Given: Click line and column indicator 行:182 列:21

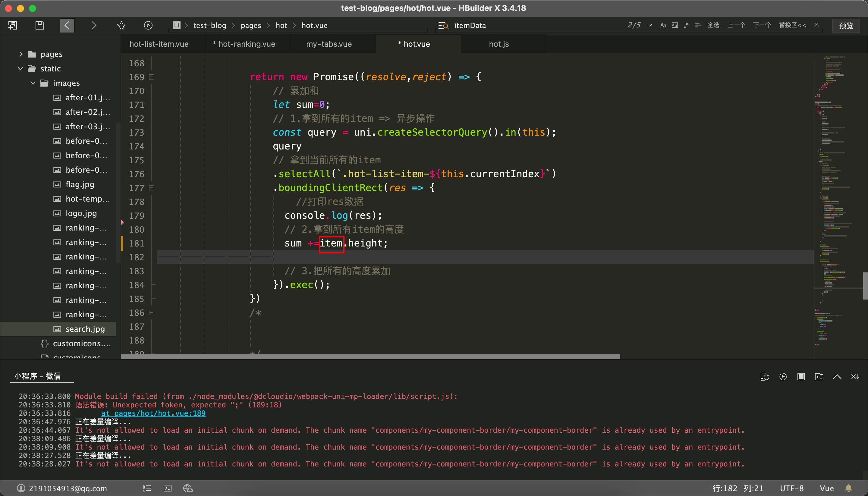Looking at the screenshot, I should click(737, 488).
